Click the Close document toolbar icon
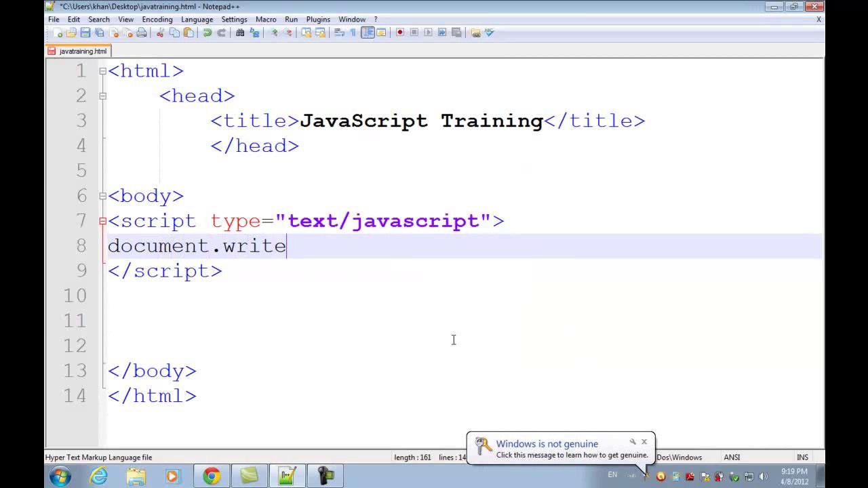The image size is (868, 488). (x=114, y=33)
